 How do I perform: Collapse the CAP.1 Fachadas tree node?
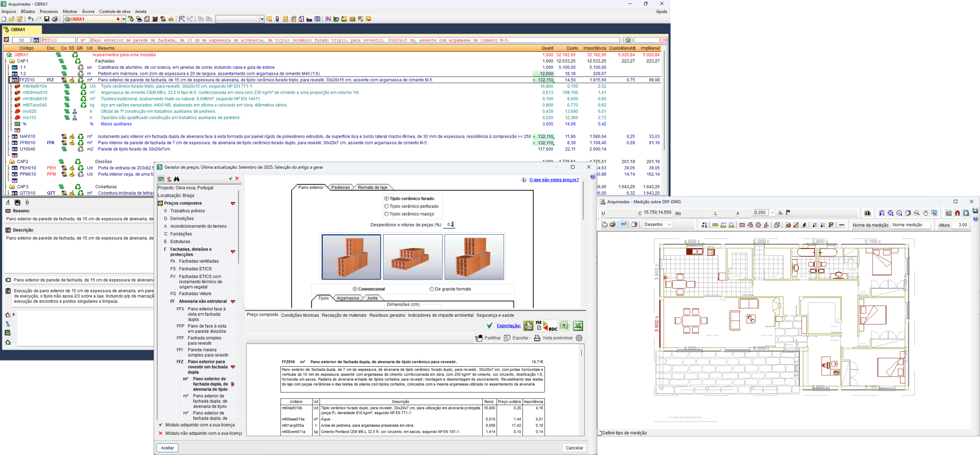tap(12, 61)
